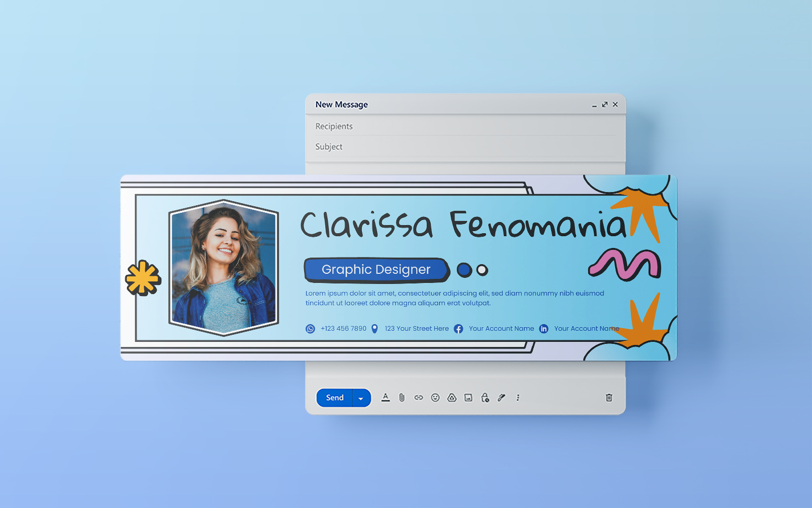The width and height of the screenshot is (812, 508).
Task: Open the emoji picker
Action: click(435, 398)
